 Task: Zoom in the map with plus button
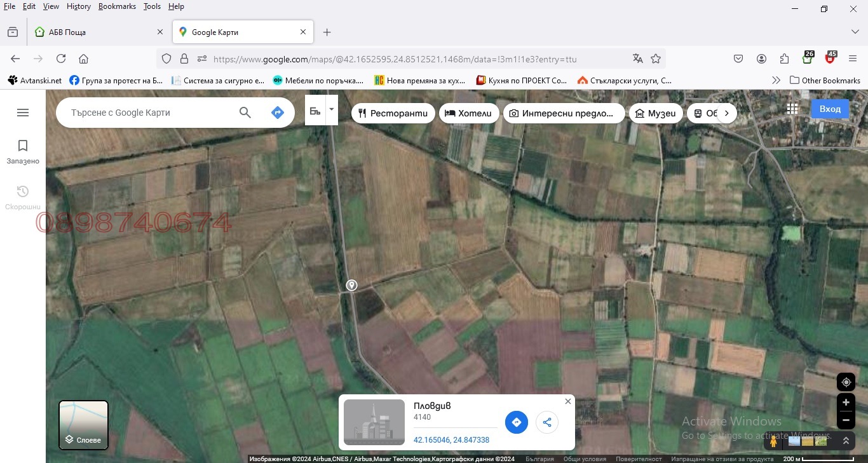(x=846, y=403)
